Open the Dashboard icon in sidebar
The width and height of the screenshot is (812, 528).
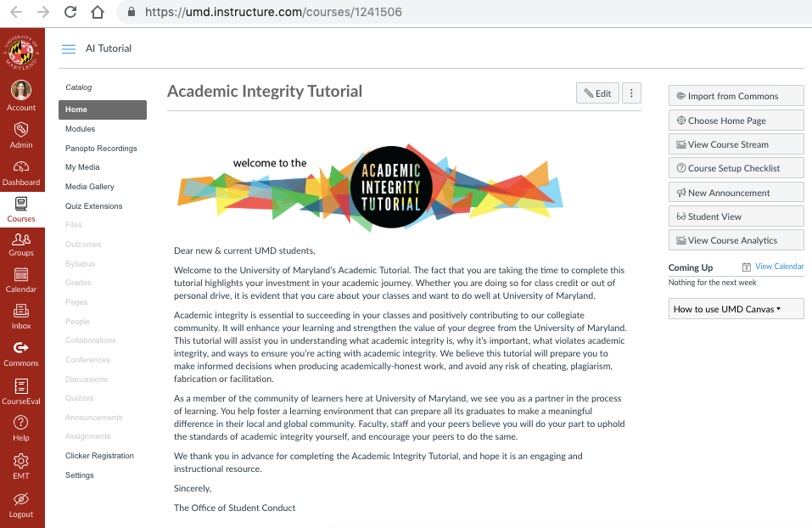click(21, 167)
